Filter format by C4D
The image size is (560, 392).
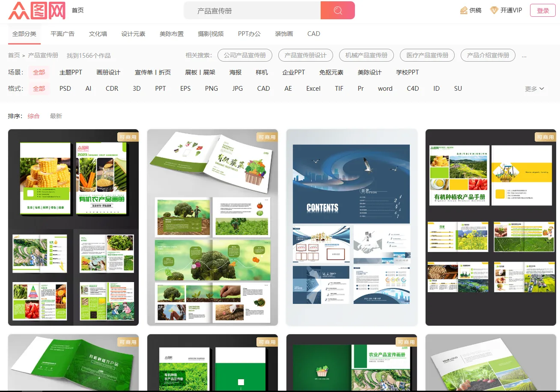coord(413,89)
